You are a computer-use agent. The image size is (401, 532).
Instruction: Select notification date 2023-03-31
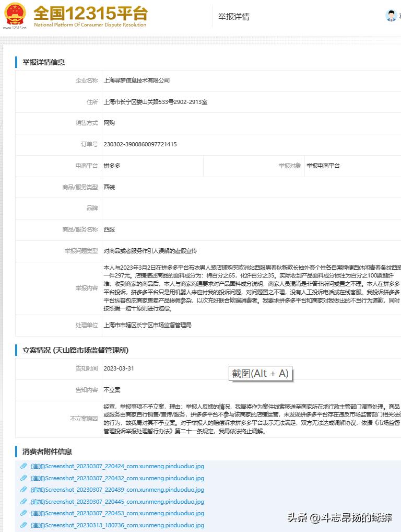[119, 368]
